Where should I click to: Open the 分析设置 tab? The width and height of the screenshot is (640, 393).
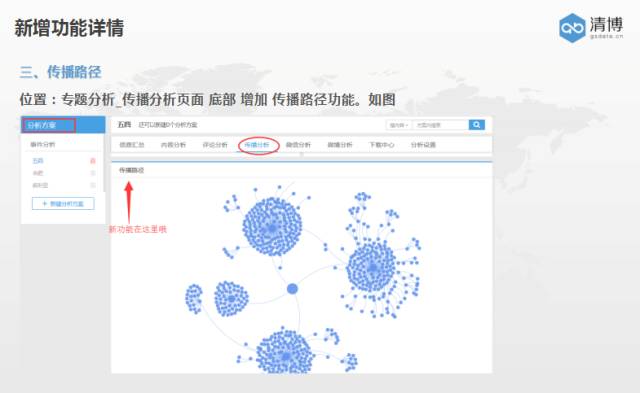click(423, 145)
